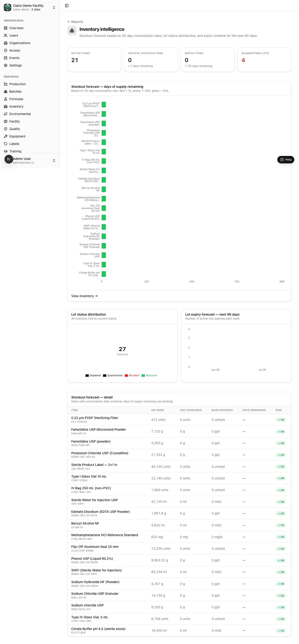Select Environmental in the sidebar
This screenshot has width=299, height=644.
pos(30,114)
